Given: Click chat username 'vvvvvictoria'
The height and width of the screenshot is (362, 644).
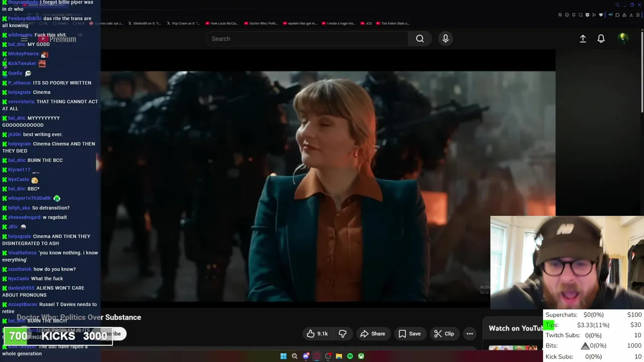Looking at the screenshot, I should point(21,102).
